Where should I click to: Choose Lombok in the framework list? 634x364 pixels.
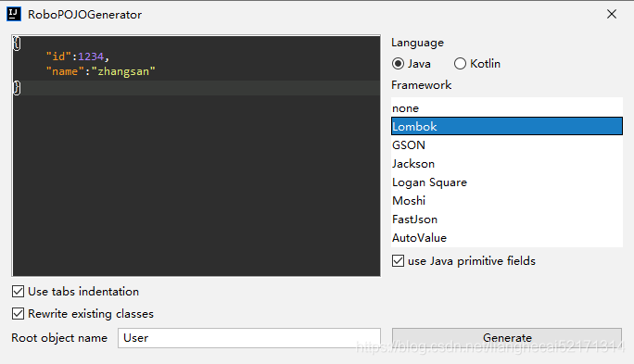coord(507,127)
